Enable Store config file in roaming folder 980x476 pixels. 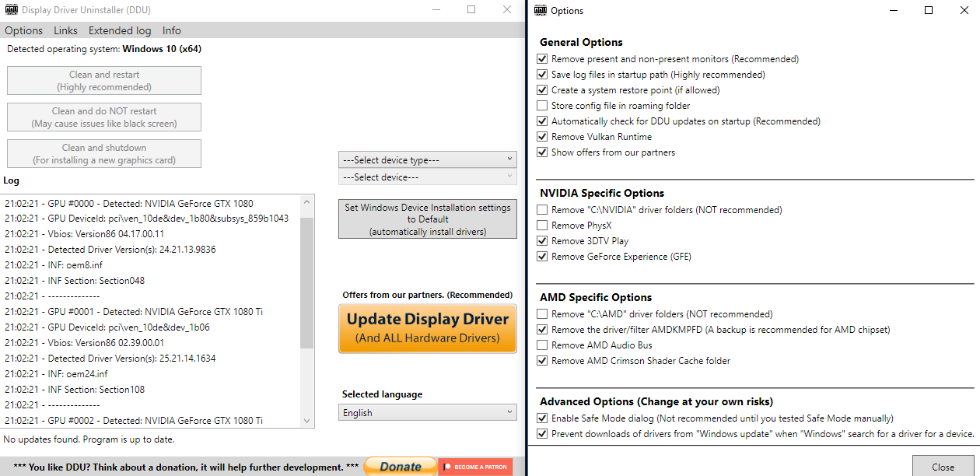[x=542, y=106]
